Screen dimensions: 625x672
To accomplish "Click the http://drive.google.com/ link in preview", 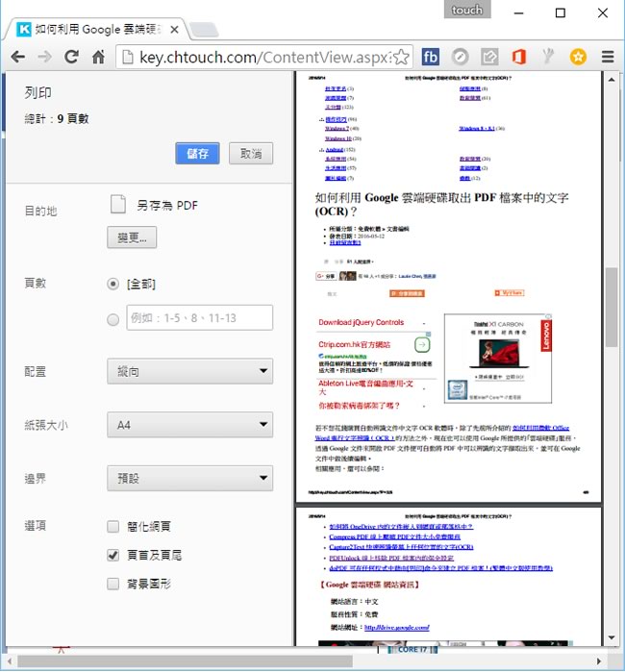I will click(396, 628).
